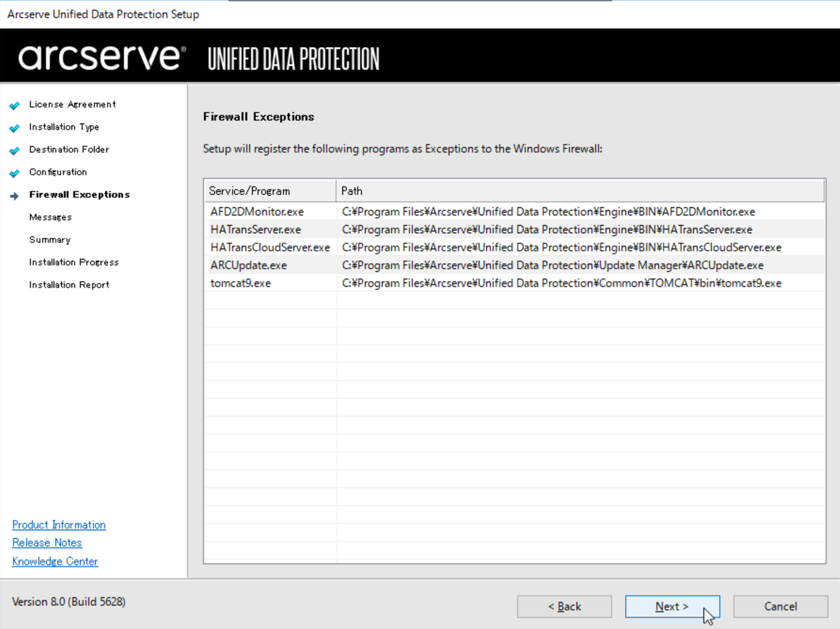Screen dimensions: 840x629
Task: Click the Messages step in sidebar
Action: pyautogui.click(x=51, y=217)
